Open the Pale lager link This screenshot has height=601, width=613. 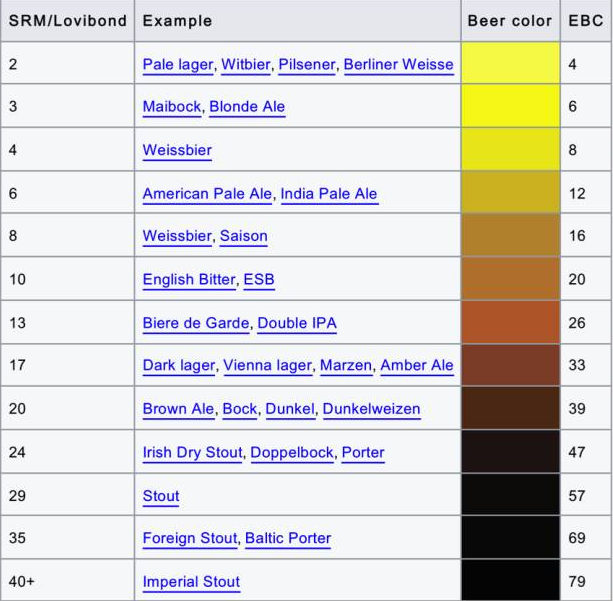(178, 65)
